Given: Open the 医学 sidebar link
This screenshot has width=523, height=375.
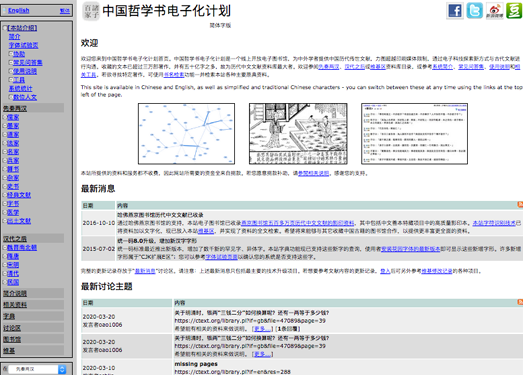Looking at the screenshot, I should tap(13, 213).
